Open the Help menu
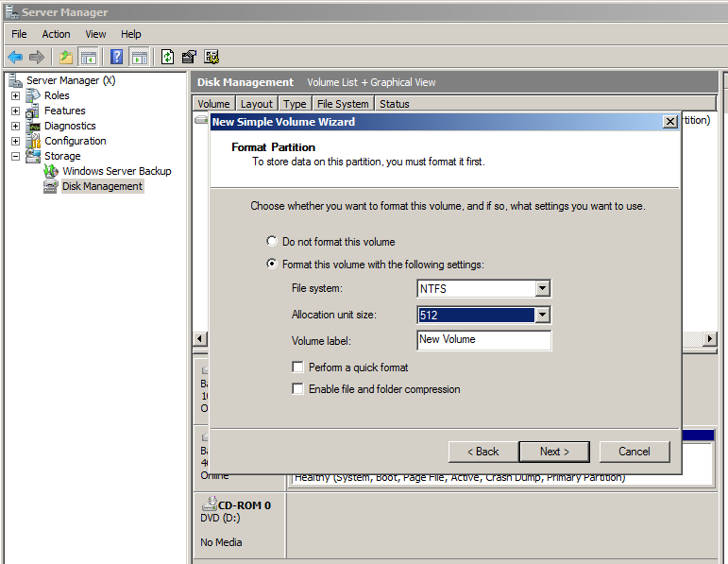This screenshot has width=728, height=564. pyautogui.click(x=131, y=34)
